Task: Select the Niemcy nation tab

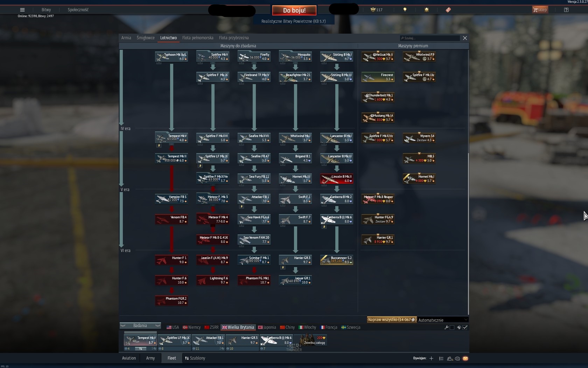Action: [x=191, y=327]
